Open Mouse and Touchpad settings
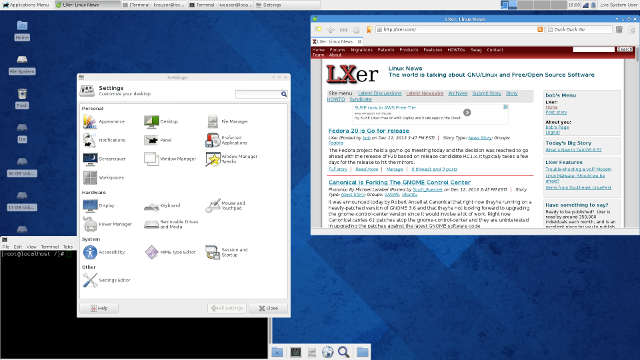Image resolution: width=640 pixels, height=360 pixels. coord(226,205)
